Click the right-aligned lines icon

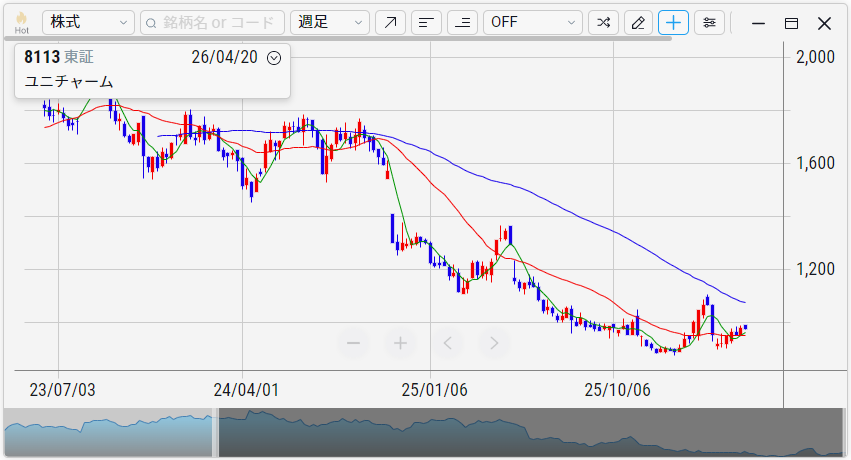461,23
